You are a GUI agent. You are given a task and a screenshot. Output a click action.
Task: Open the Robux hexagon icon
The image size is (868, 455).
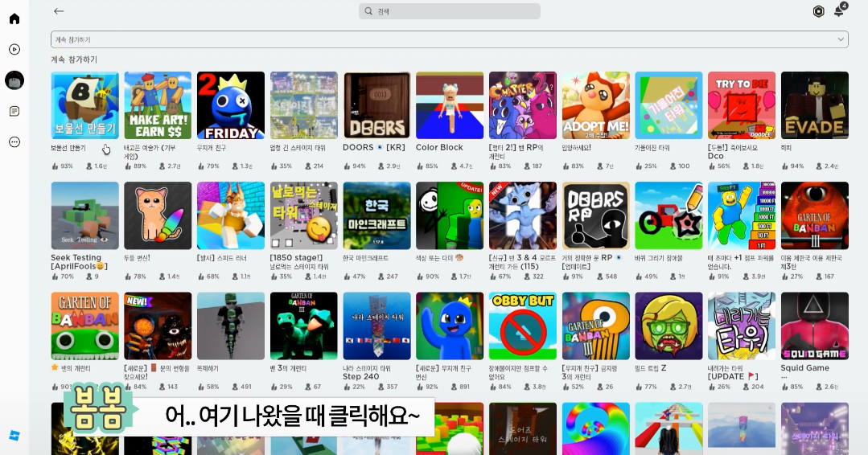click(x=818, y=11)
